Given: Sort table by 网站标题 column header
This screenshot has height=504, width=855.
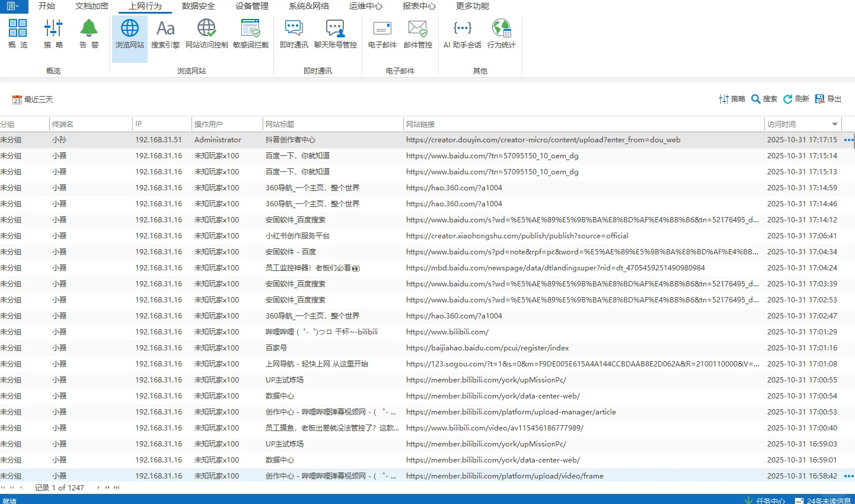Looking at the screenshot, I should [333, 124].
